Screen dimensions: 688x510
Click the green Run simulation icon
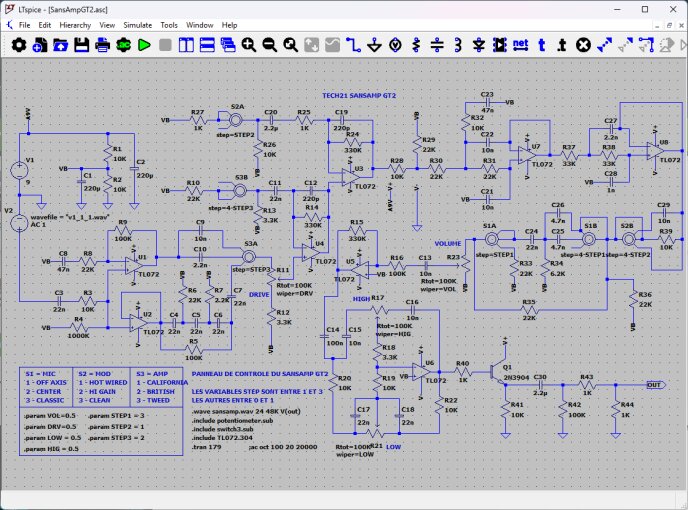[x=144, y=45]
